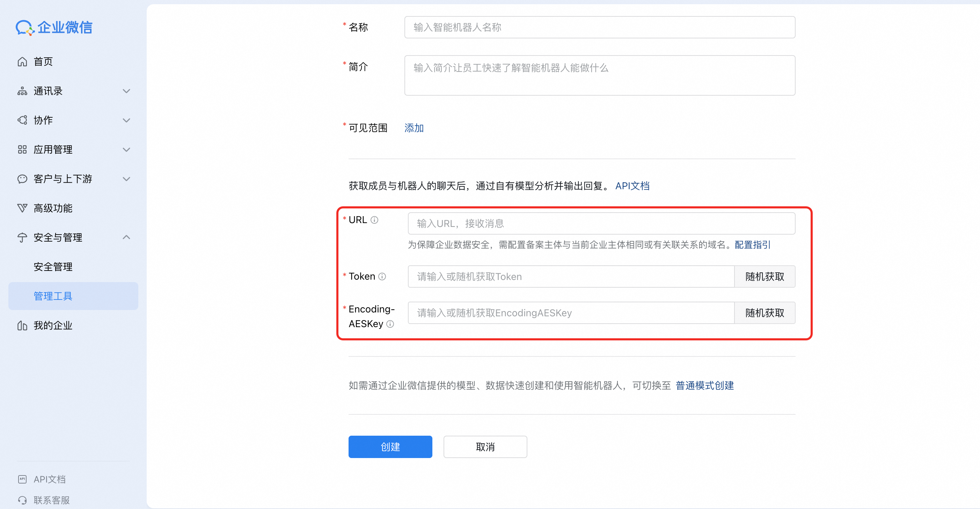980x509 pixels.
Task: Open the 安全管理 submenu item
Action: coord(53,267)
